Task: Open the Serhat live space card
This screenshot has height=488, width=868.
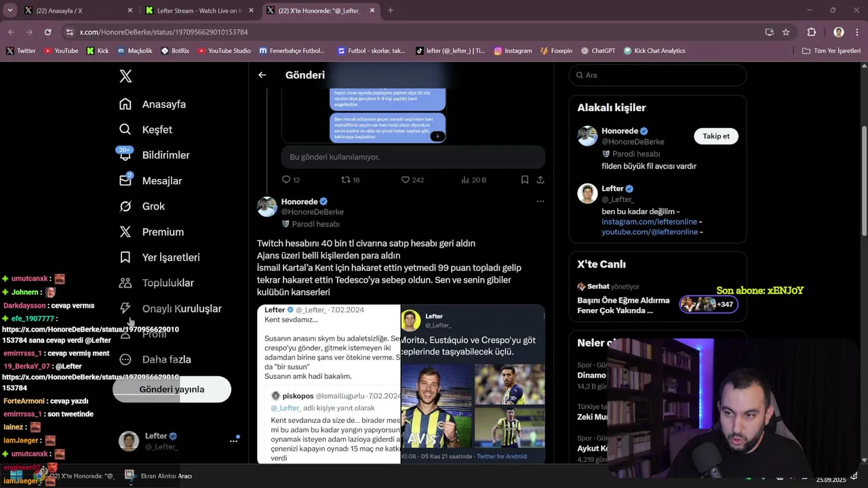Action: (658, 298)
